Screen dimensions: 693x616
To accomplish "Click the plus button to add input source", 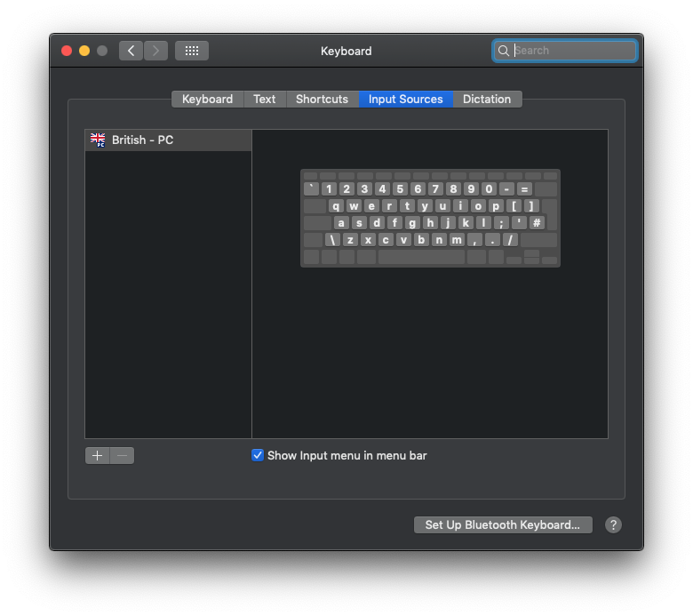I will coord(98,455).
